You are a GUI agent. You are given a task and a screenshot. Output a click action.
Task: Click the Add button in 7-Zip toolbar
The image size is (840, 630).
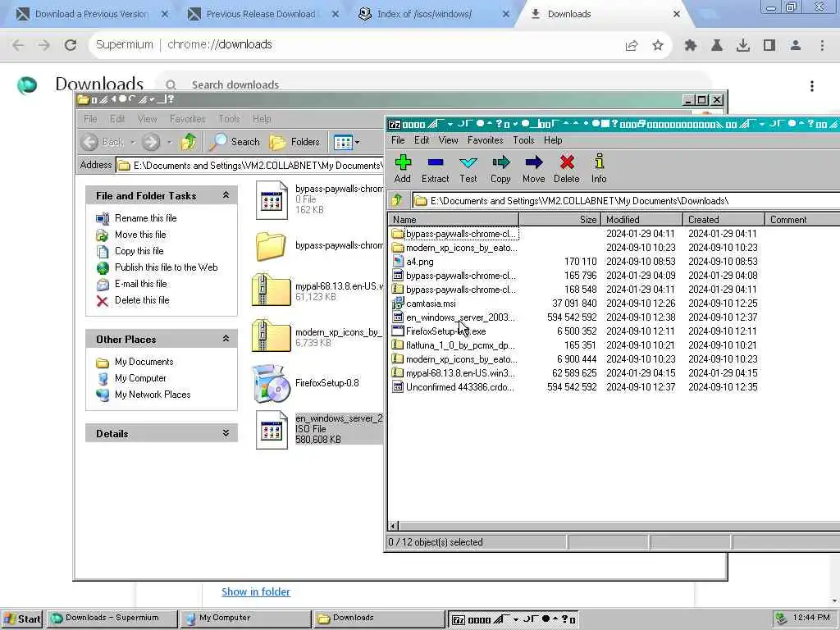[402, 169]
